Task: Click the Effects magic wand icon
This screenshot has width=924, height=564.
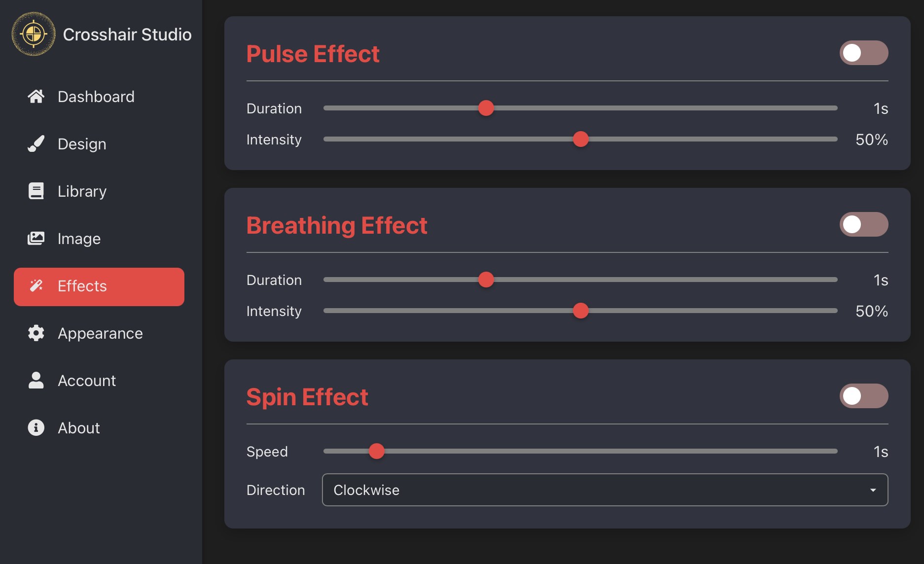Action: 36,285
